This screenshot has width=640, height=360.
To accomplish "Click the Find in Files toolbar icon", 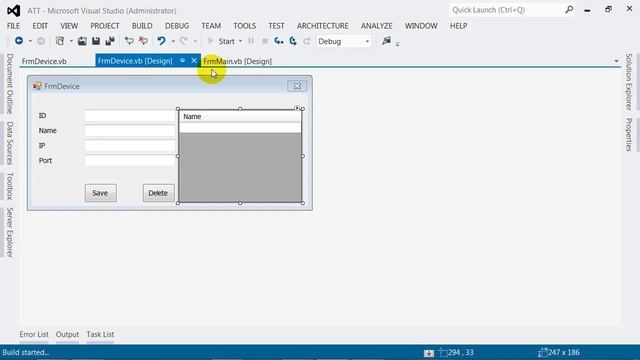I will click(386, 41).
